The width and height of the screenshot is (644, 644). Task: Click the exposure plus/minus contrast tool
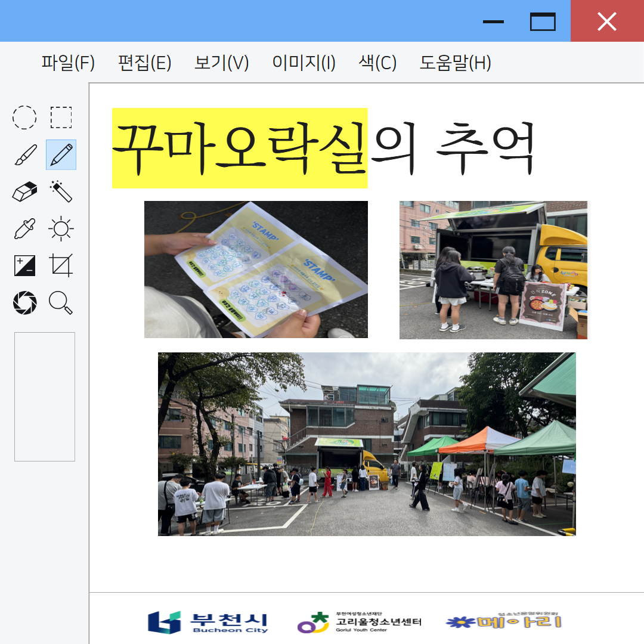[24, 265]
